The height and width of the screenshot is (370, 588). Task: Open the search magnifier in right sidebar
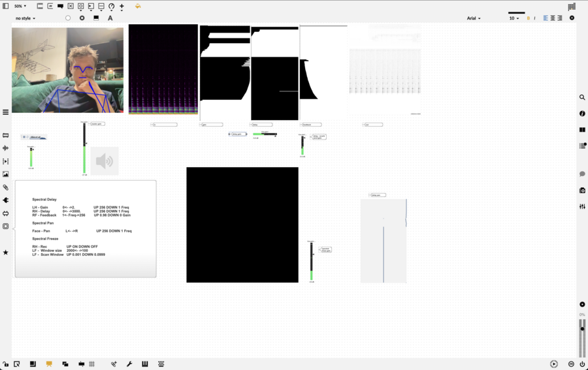click(x=582, y=97)
